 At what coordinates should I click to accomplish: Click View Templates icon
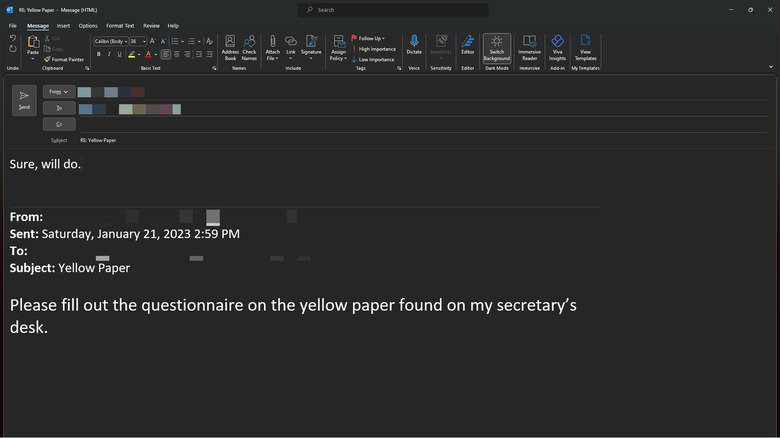tap(585, 48)
